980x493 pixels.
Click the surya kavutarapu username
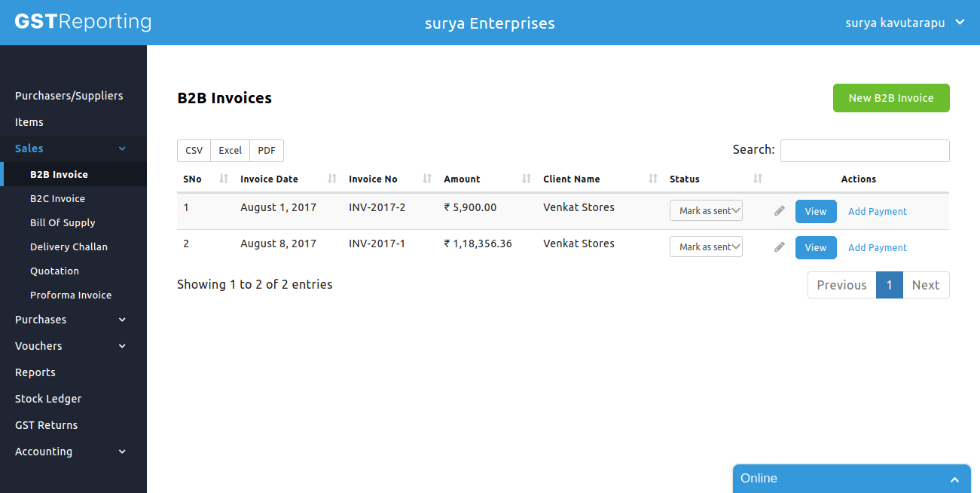pos(895,23)
